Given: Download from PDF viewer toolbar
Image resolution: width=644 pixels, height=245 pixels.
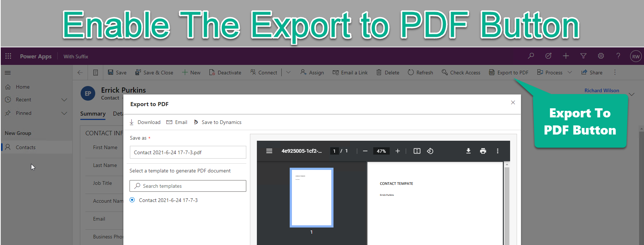Looking at the screenshot, I should (x=468, y=151).
